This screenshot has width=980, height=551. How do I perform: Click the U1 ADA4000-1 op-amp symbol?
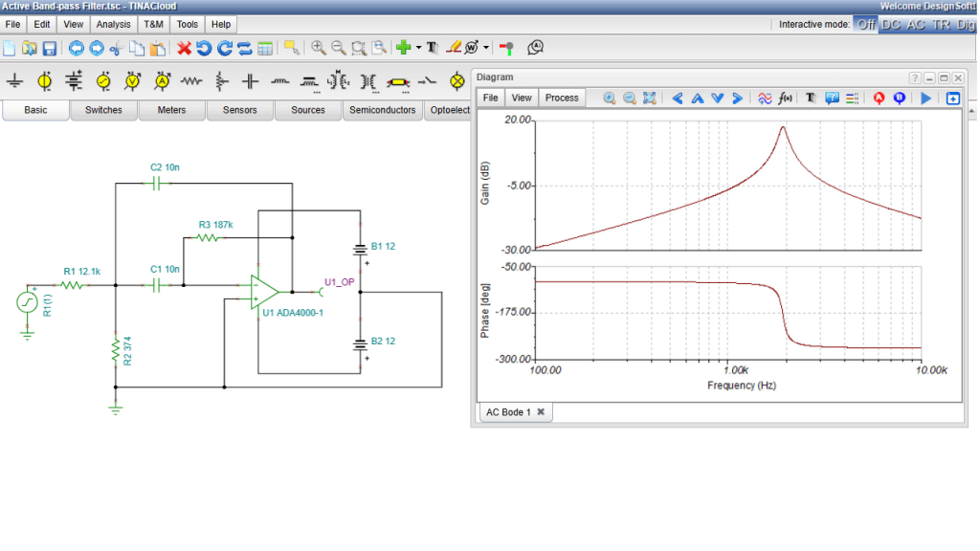pyautogui.click(x=264, y=292)
